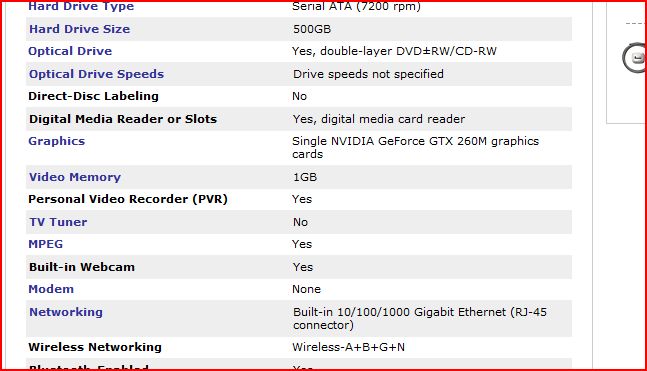Image resolution: width=647 pixels, height=371 pixels.
Task: Click the Wireless Networking label
Action: coord(95,347)
